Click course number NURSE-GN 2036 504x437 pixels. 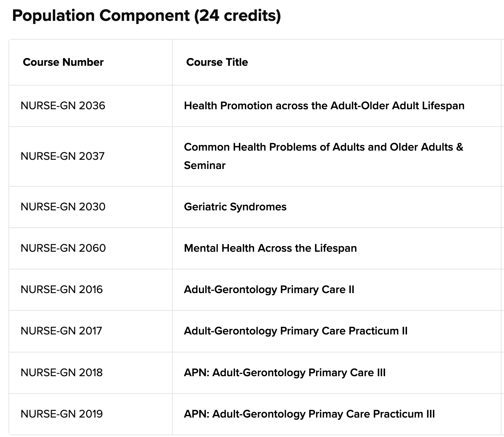click(x=63, y=106)
